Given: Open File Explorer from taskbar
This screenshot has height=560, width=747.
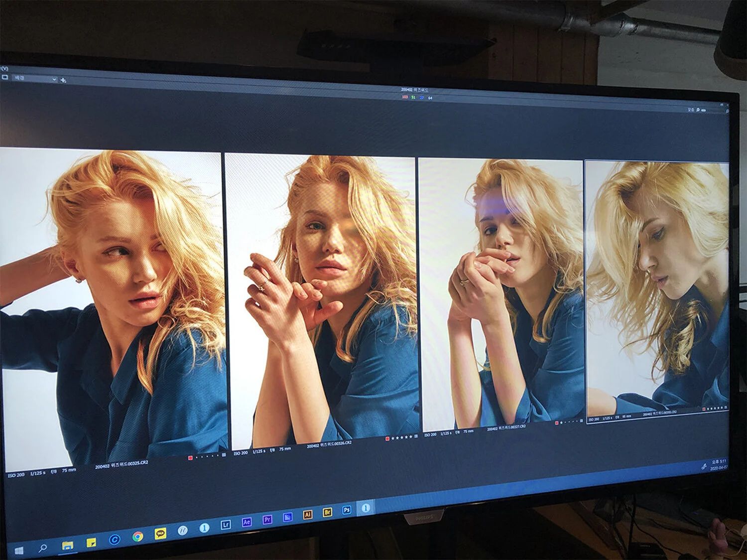Looking at the screenshot, I should click(x=67, y=546).
